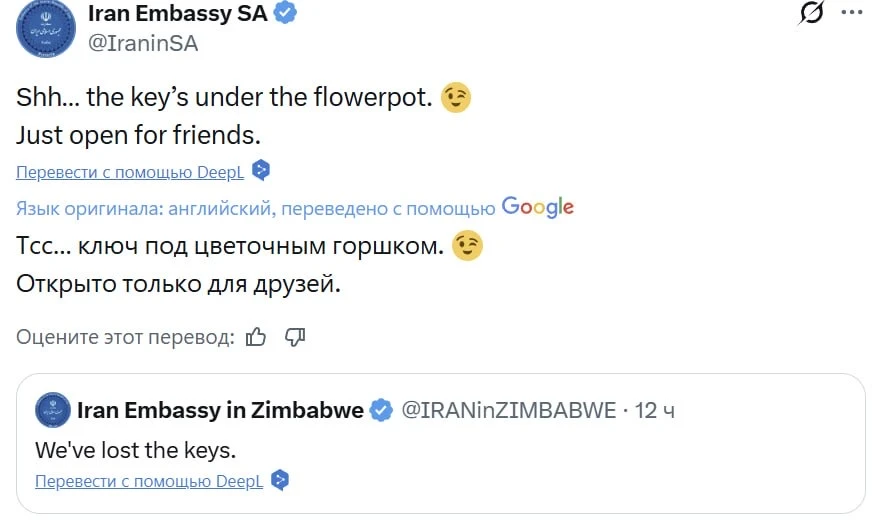The height and width of the screenshot is (530, 879).
Task: Click the Google logo in the translation note
Action: [x=537, y=207]
